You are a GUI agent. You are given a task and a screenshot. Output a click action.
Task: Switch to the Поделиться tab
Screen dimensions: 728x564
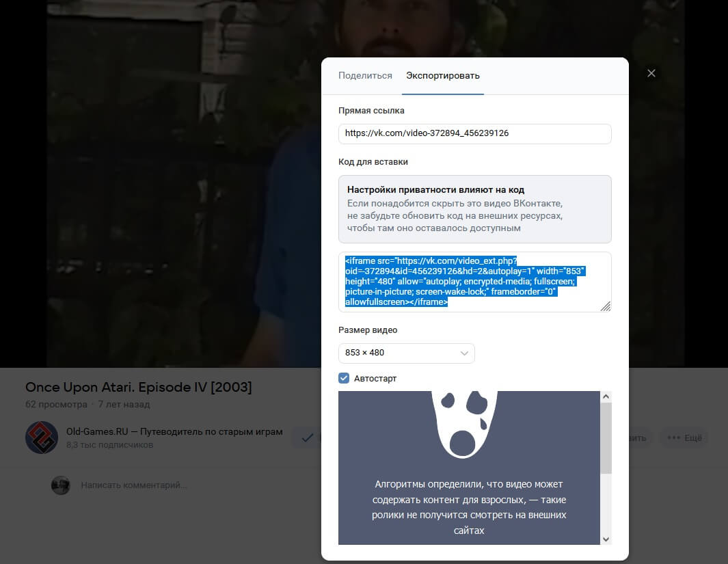pyautogui.click(x=365, y=76)
